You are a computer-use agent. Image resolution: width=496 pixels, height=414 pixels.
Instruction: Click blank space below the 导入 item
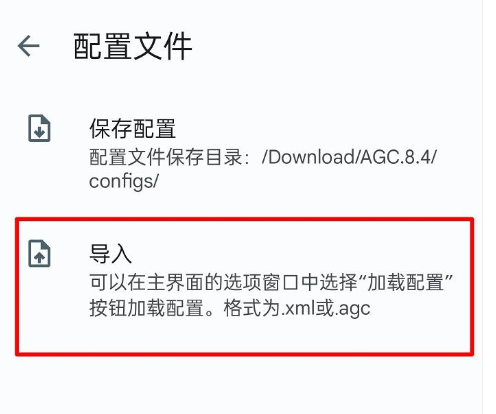coord(244,385)
